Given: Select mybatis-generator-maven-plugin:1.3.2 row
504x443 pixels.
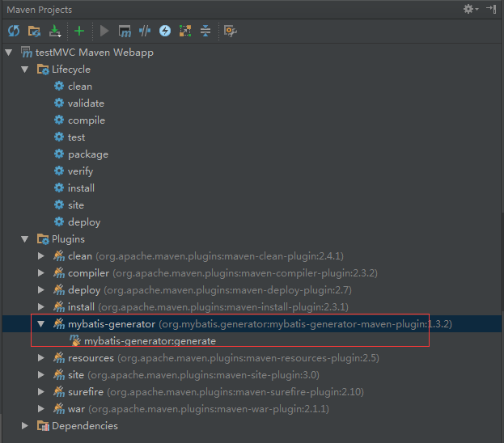Looking at the screenshot, I should pos(252,324).
